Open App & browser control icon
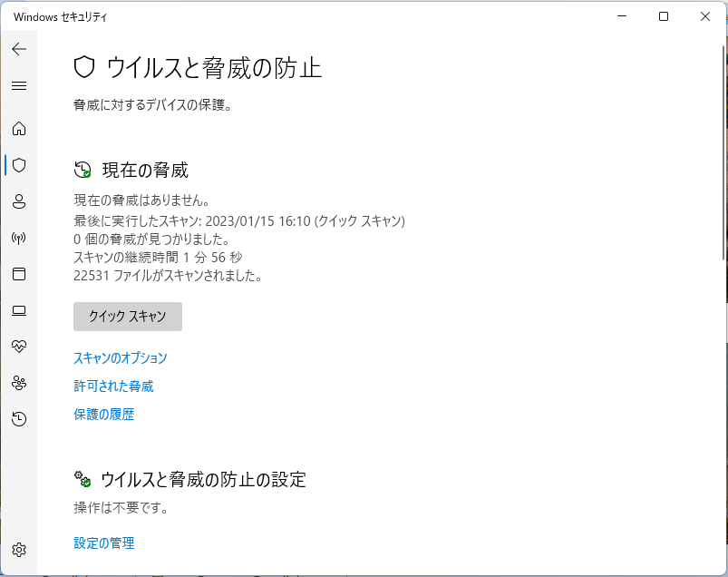 [19, 274]
